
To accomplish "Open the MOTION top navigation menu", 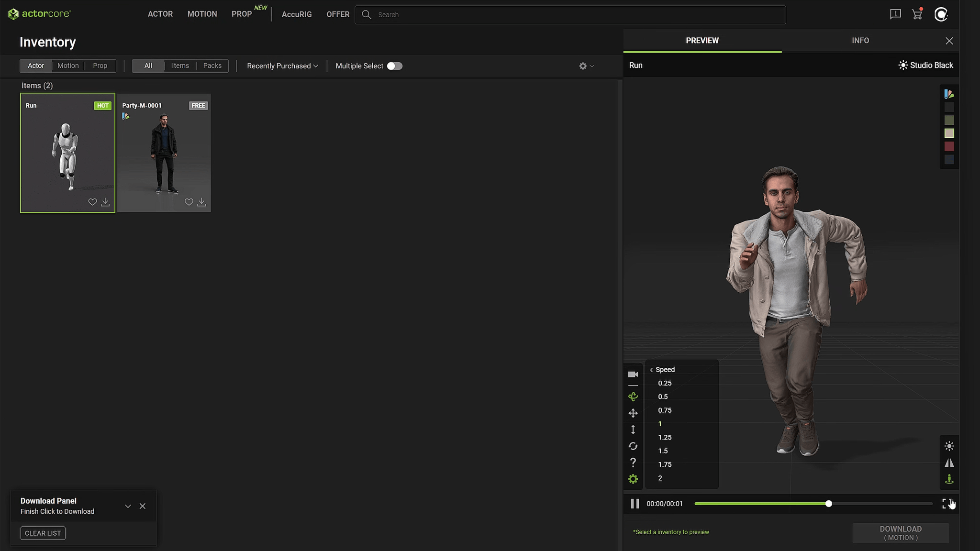I will 202,14.
